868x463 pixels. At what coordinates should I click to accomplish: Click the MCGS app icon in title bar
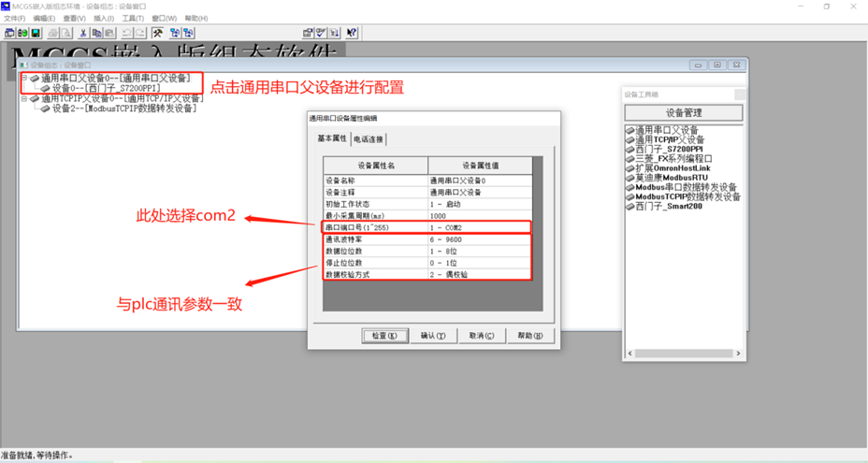[x=6, y=7]
